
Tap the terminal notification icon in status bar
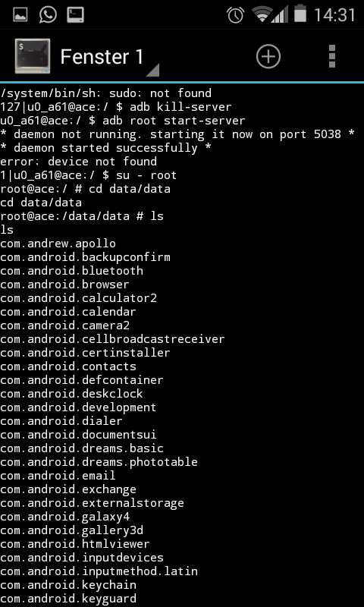coord(75,14)
